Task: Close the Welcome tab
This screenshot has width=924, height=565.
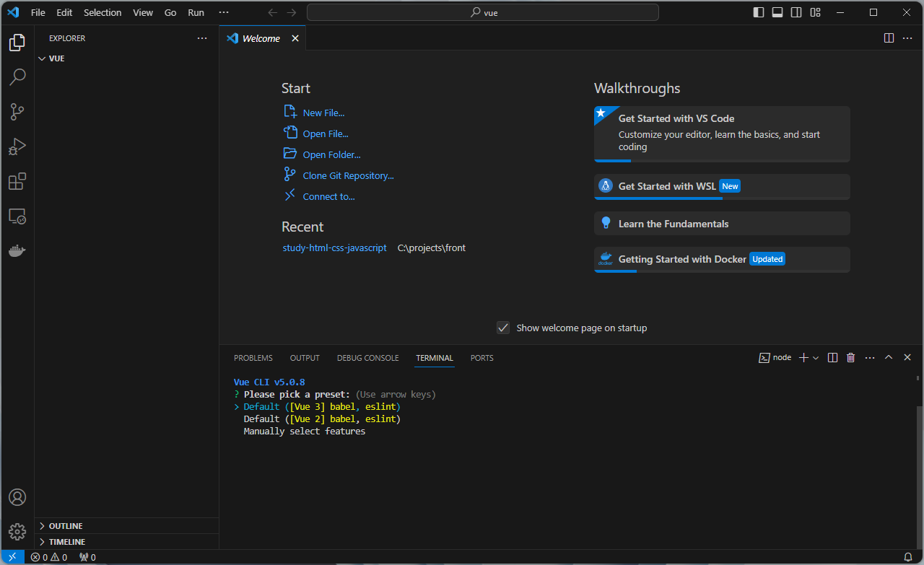Action: click(x=295, y=38)
